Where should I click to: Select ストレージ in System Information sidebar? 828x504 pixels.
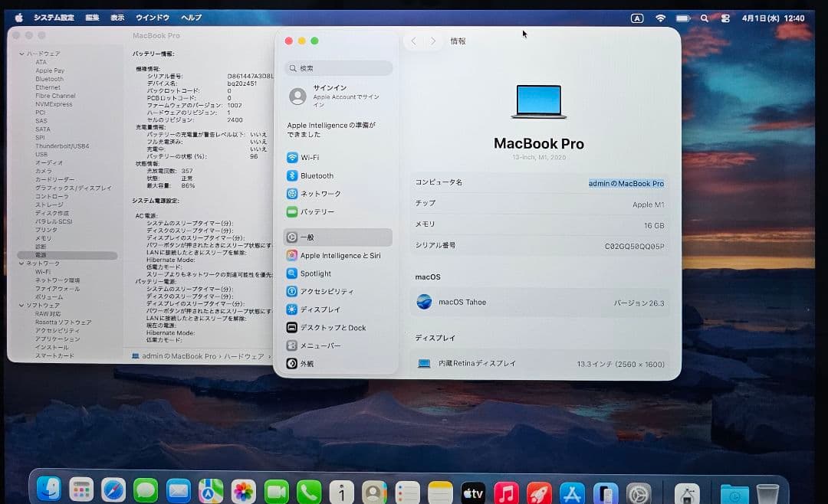pyautogui.click(x=49, y=205)
